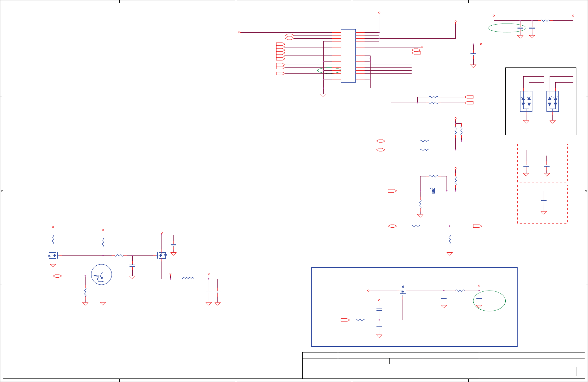Select the tall blue IC rectangle
Screen dimensions: 588x382
348,56
